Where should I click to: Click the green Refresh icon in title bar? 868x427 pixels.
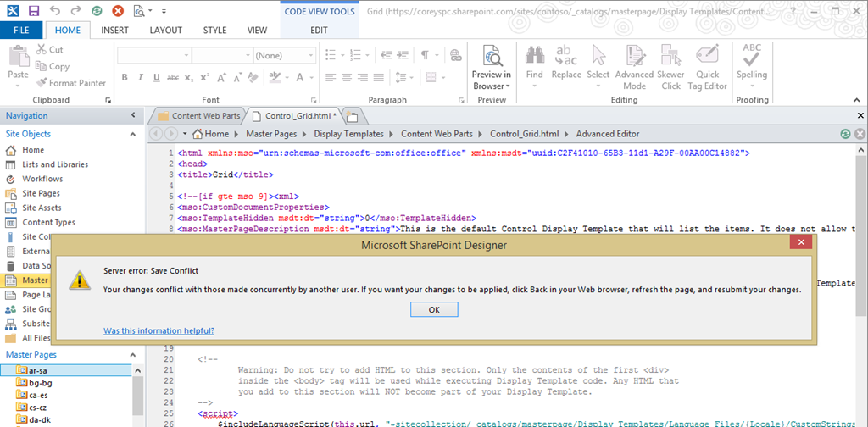[97, 10]
